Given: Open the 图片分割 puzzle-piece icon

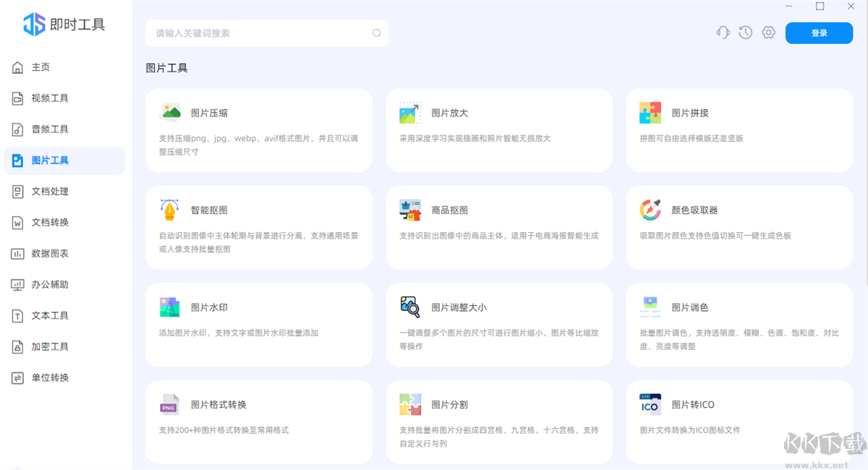Looking at the screenshot, I should pyautogui.click(x=409, y=404).
